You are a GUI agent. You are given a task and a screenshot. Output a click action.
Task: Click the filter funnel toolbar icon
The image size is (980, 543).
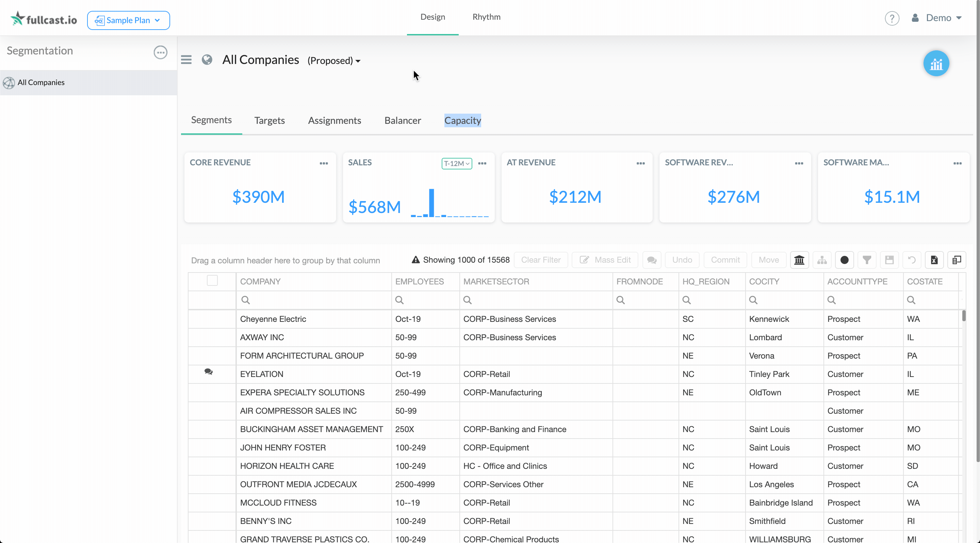coord(867,260)
